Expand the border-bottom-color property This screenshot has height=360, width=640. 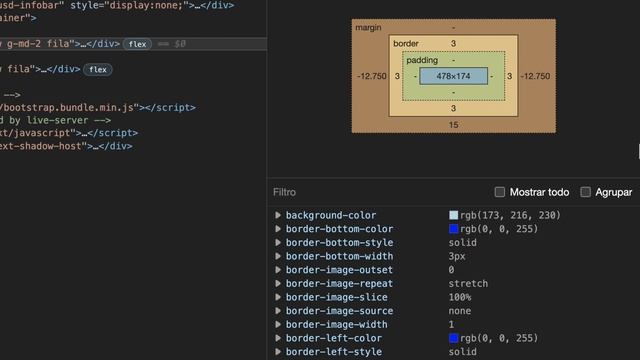[278, 229]
